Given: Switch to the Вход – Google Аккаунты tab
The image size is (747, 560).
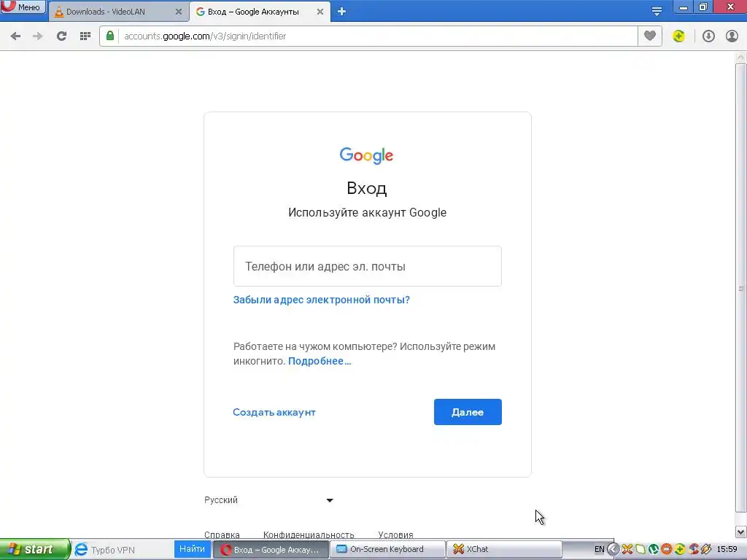Looking at the screenshot, I should pyautogui.click(x=253, y=12).
